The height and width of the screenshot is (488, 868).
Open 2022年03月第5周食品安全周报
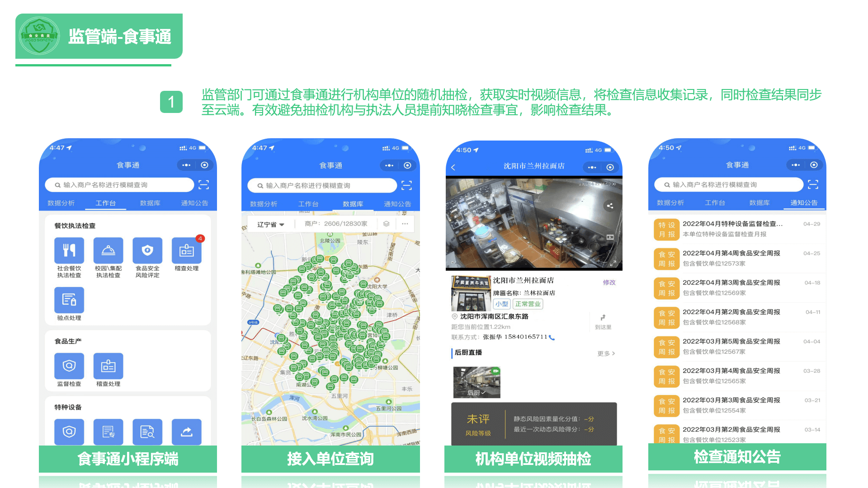tap(737, 346)
